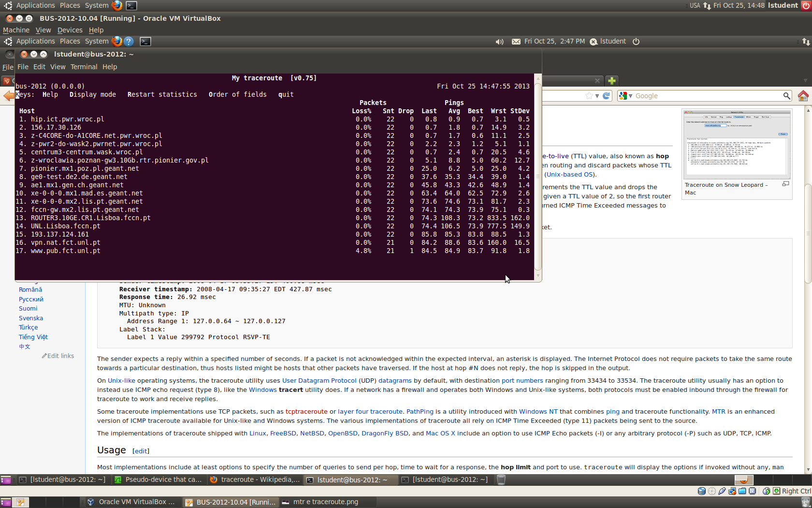Image resolution: width=812 pixels, height=508 pixels.
Task: Open the Traceroute on Snow Leopard thumbnail
Action: pyautogui.click(x=737, y=144)
